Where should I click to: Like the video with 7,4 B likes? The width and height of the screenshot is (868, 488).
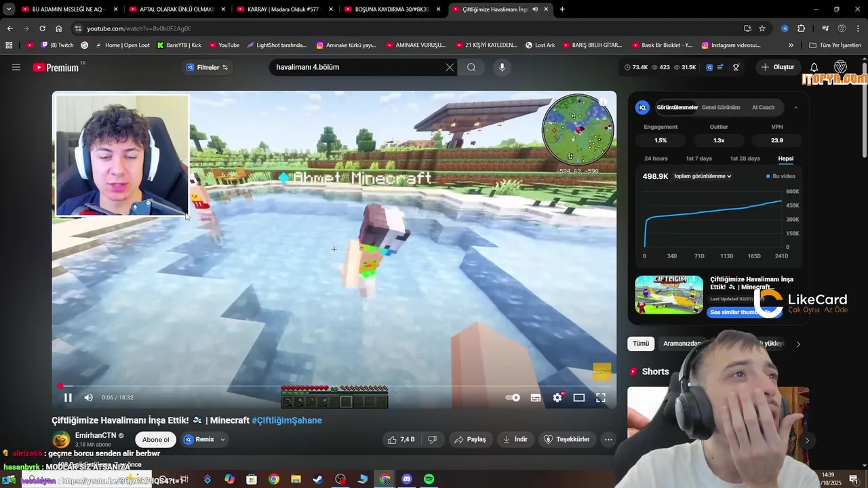(x=401, y=439)
